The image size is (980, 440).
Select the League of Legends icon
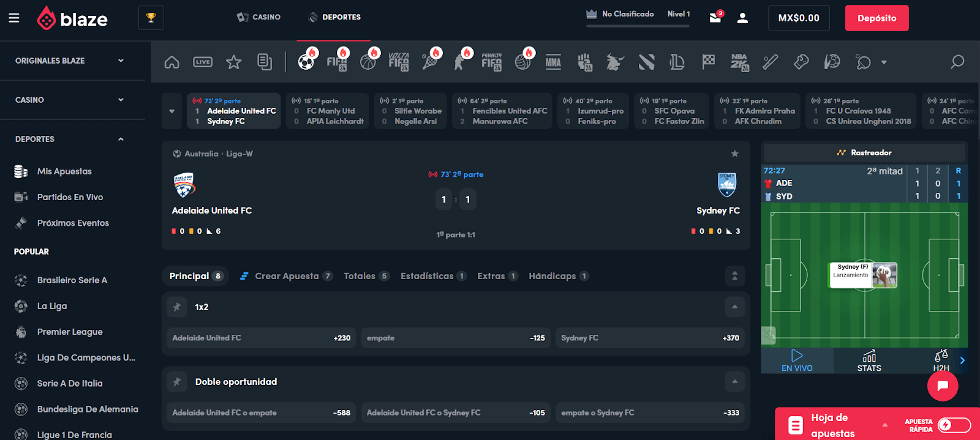click(677, 62)
